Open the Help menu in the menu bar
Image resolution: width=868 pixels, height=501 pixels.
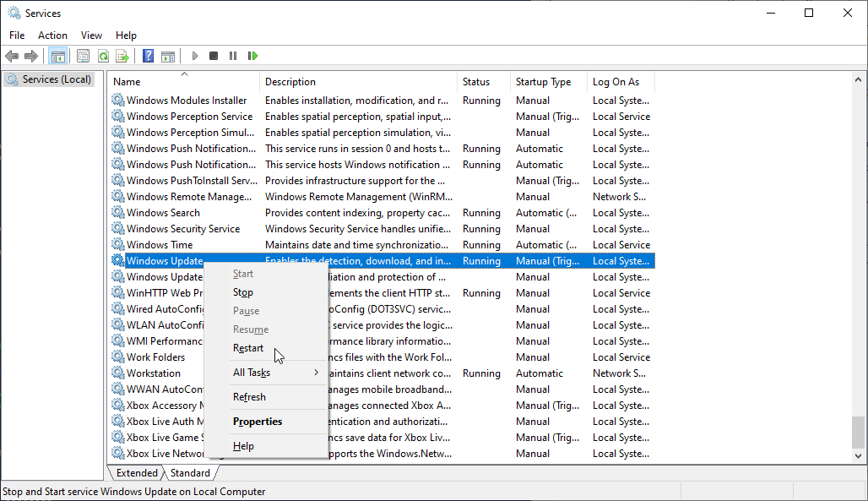(x=126, y=35)
